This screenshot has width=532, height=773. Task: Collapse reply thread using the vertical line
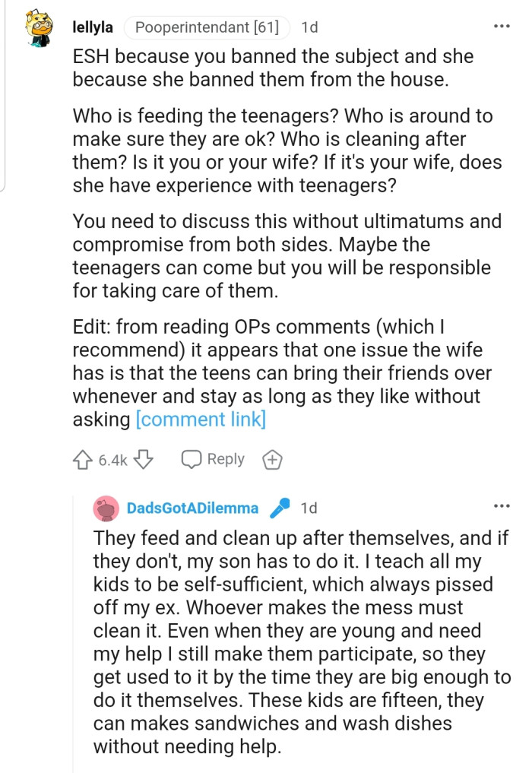pos(73,631)
